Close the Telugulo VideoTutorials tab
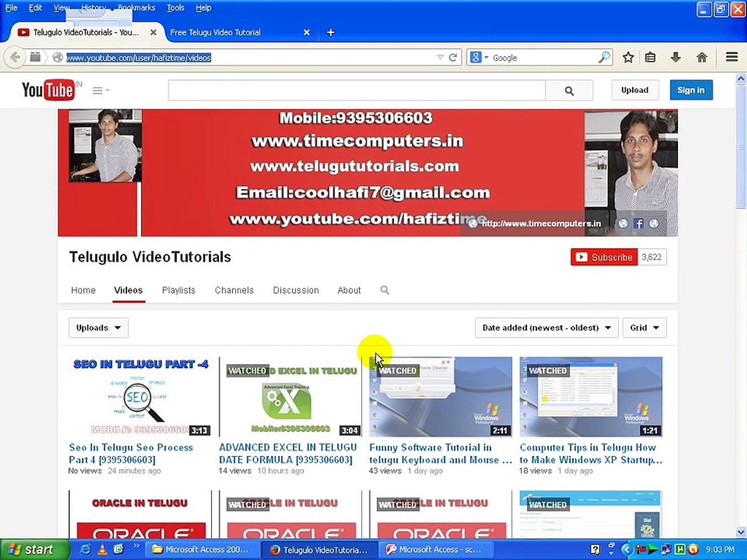This screenshot has height=560, width=747. pos(154,32)
